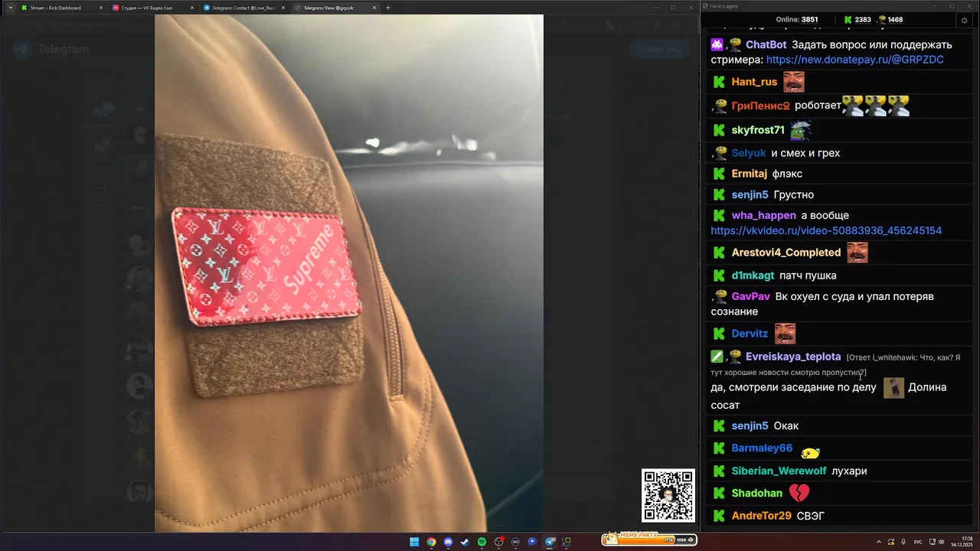The height and width of the screenshot is (551, 980).
Task: Click the Meme Party progress bar widget
Action: 648,539
